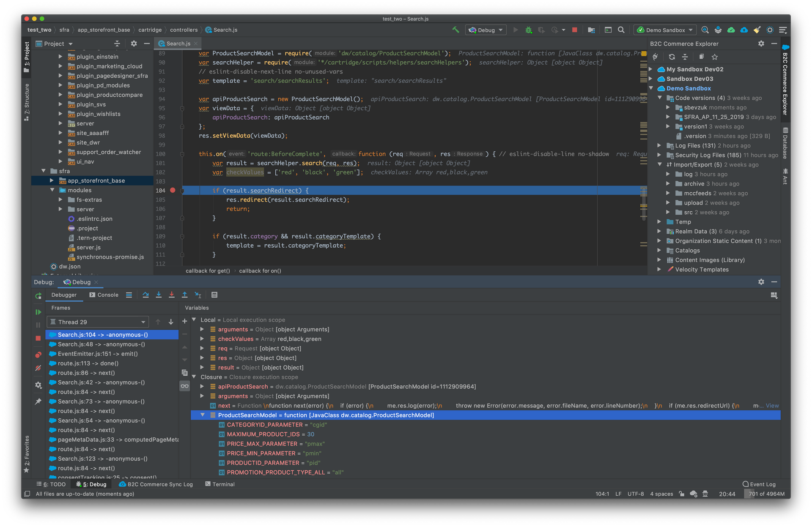This screenshot has height=527, width=812.
Task: Click the Step Out icon
Action: (x=184, y=295)
